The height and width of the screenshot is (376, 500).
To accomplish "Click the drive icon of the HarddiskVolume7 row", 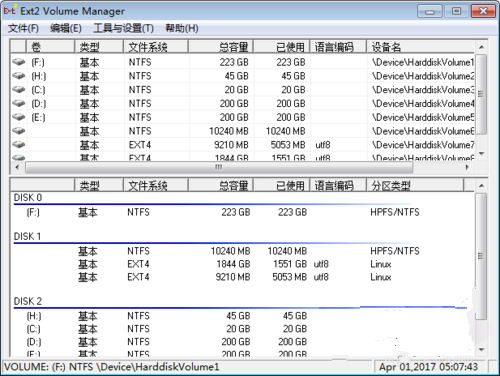I will [x=19, y=145].
